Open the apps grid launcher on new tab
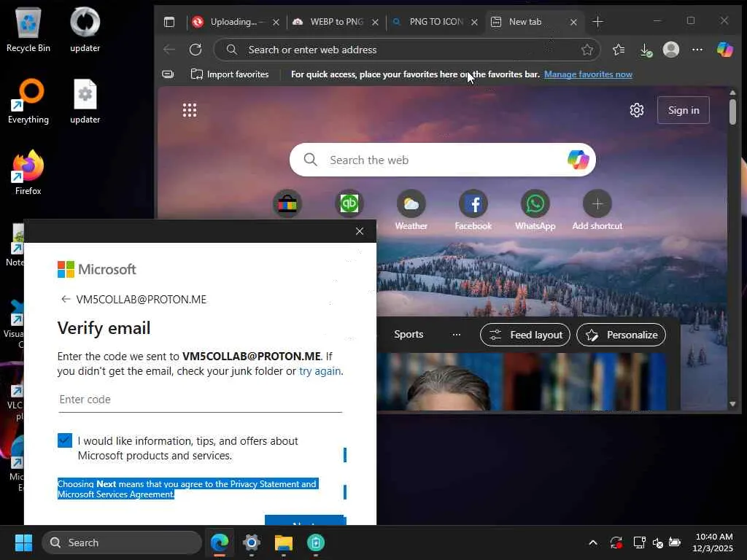This screenshot has width=747, height=560. [190, 111]
